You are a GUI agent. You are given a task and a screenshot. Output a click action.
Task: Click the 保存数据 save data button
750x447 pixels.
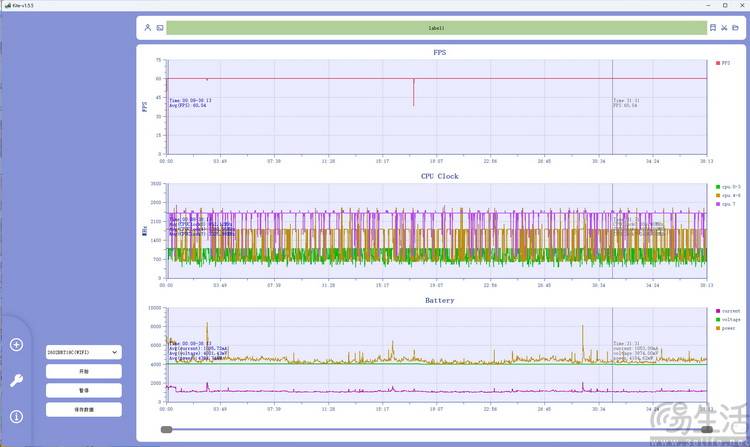click(x=84, y=409)
